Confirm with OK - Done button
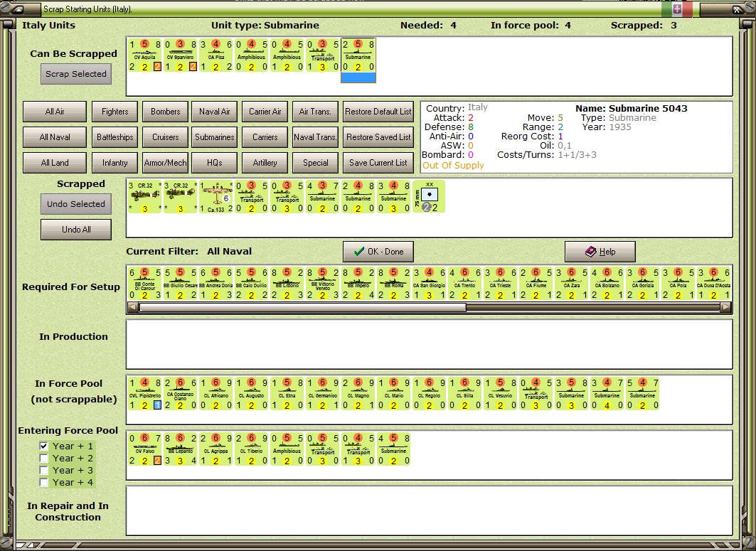Screen dimensions: 756x551 coord(378,252)
